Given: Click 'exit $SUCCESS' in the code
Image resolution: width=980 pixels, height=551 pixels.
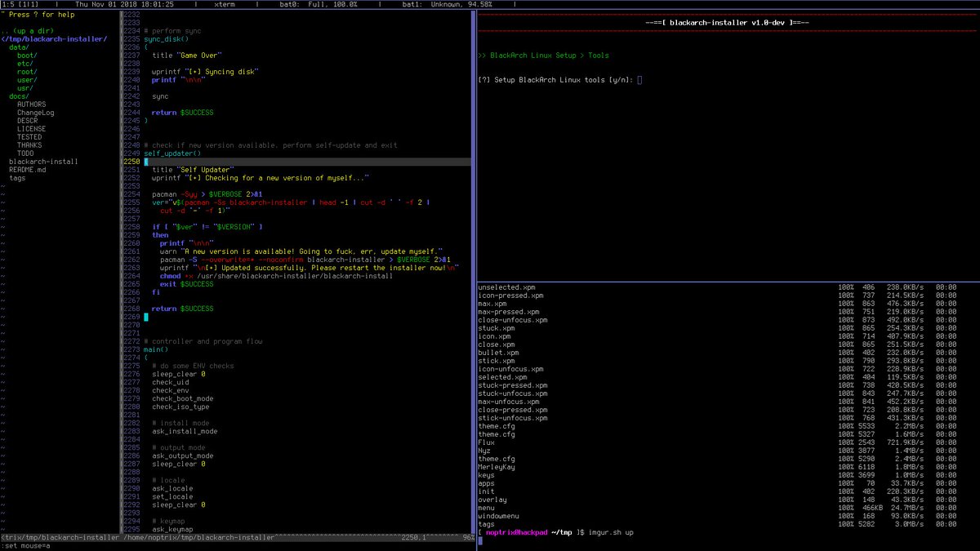Looking at the screenshot, I should [187, 284].
